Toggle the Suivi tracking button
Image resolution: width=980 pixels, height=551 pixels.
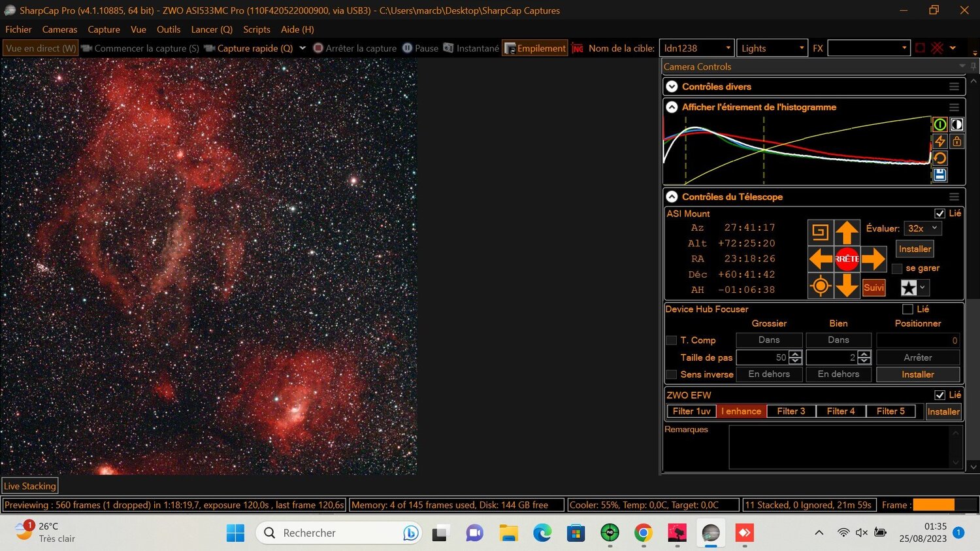click(874, 288)
